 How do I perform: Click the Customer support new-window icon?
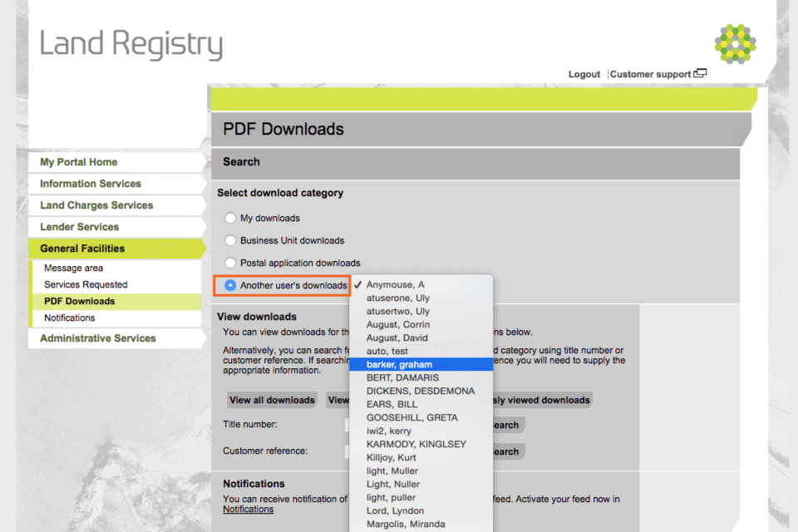tap(700, 73)
